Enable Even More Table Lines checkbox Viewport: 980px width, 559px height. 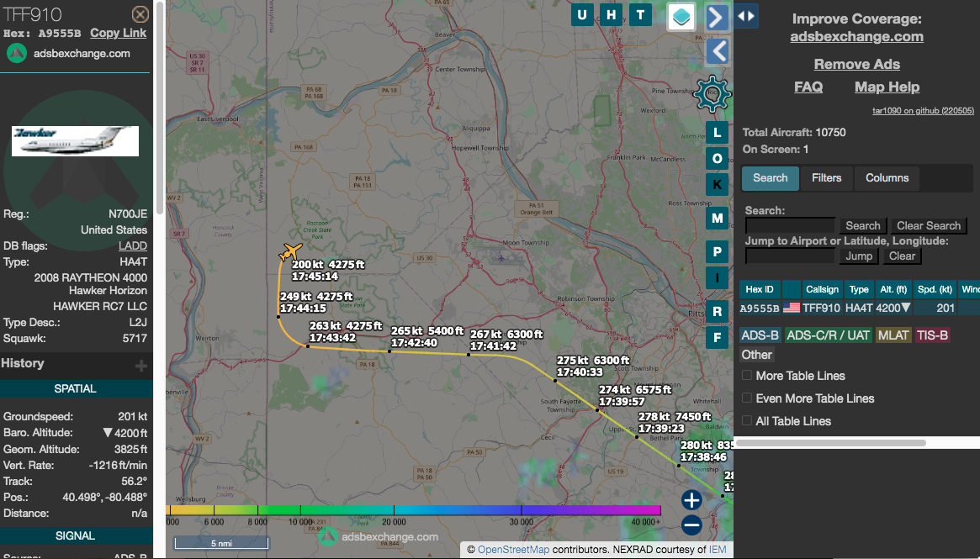coord(746,398)
